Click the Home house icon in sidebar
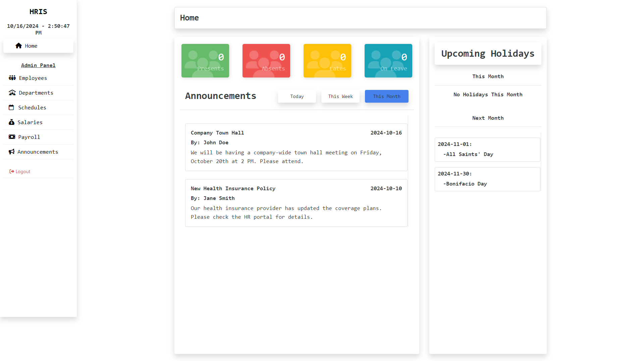 pyautogui.click(x=18, y=46)
